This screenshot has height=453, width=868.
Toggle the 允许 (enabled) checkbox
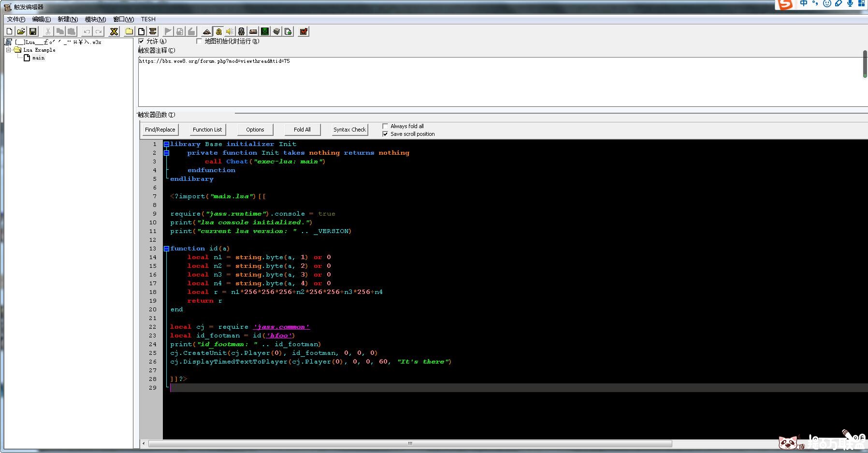pos(142,42)
